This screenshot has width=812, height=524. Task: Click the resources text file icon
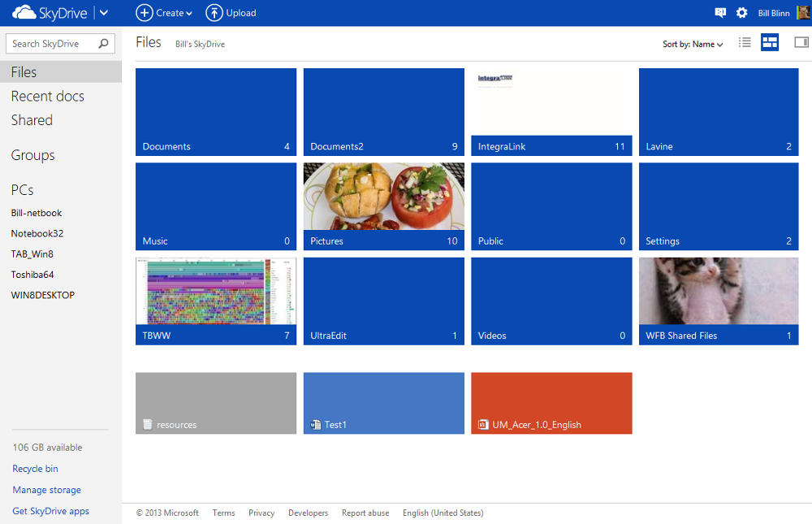[148, 425]
